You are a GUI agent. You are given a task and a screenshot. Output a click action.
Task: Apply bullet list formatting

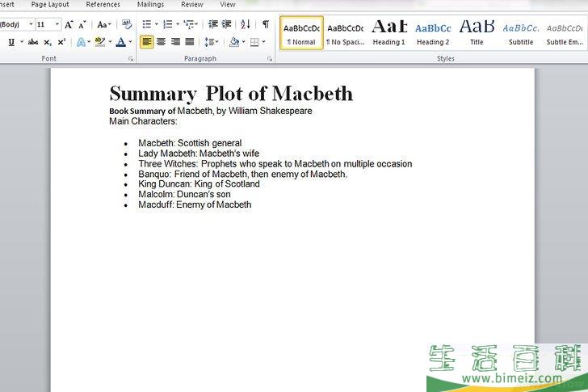[x=147, y=25]
